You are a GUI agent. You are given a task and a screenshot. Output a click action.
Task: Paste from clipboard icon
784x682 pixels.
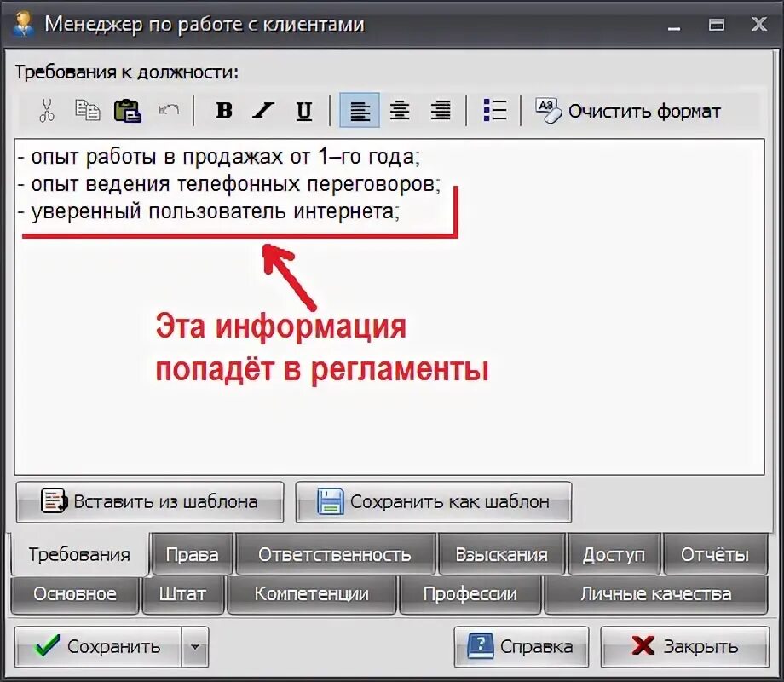pyautogui.click(x=128, y=111)
